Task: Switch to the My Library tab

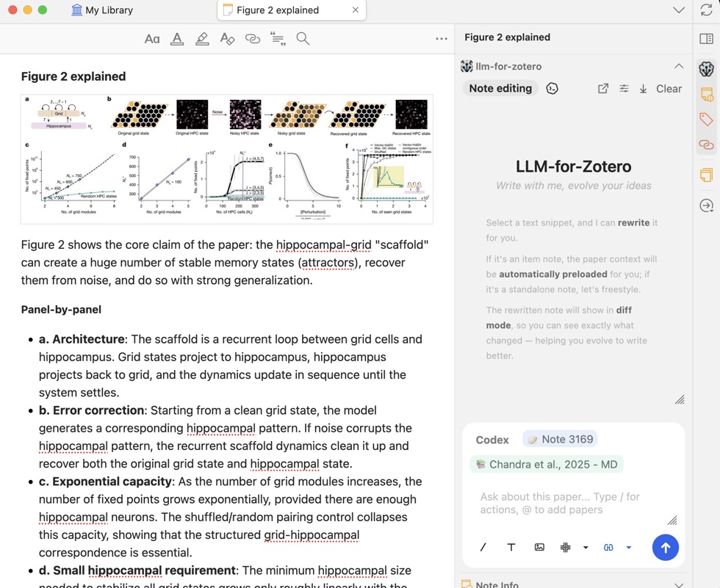Action: click(x=102, y=10)
